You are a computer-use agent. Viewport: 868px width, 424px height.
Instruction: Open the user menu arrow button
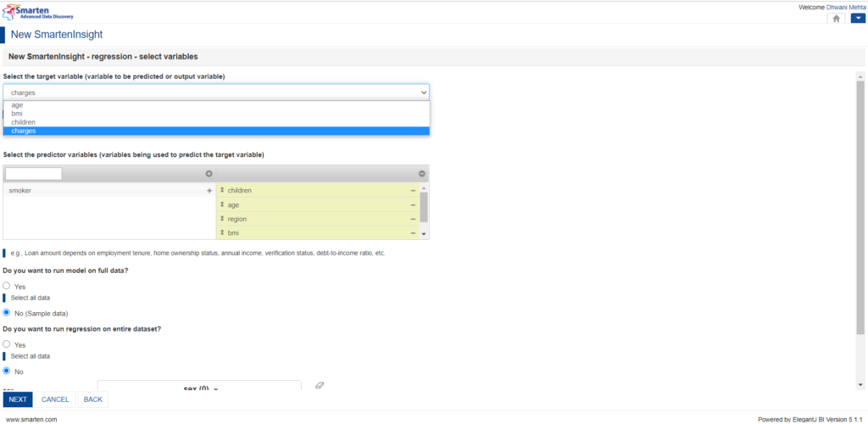[x=858, y=19]
